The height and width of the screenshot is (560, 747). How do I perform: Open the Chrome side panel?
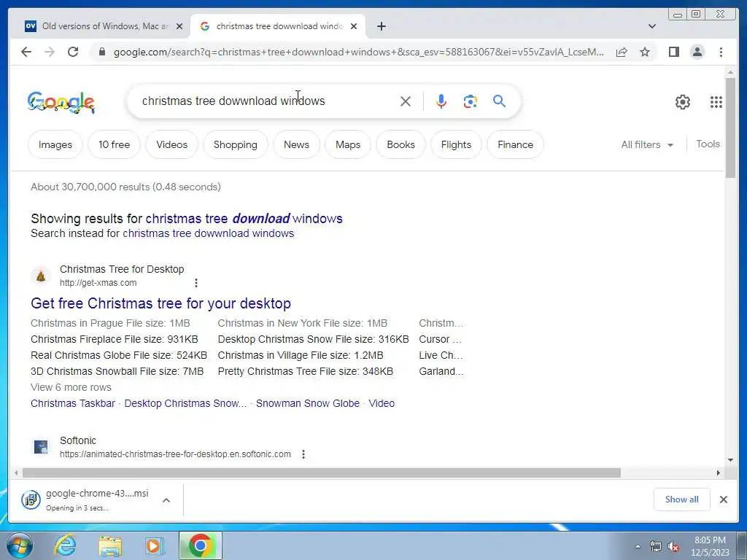(x=673, y=52)
